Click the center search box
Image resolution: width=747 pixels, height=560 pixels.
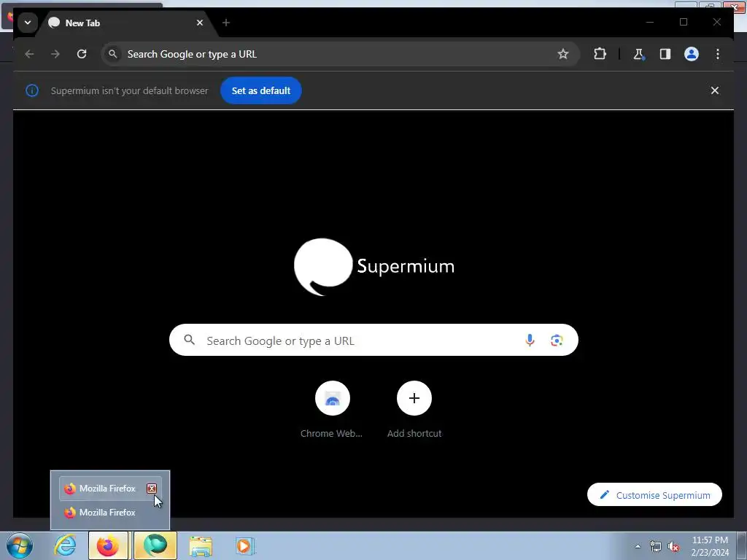373,340
